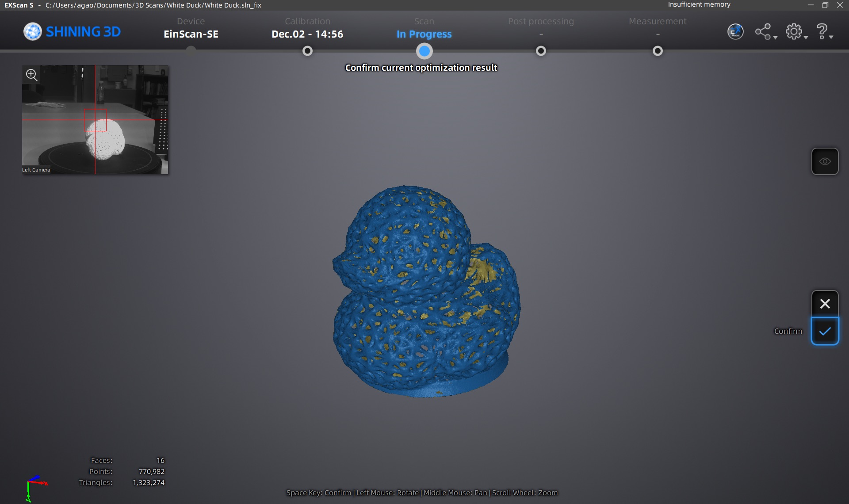Confirm optimization with the checkmark button

825,331
